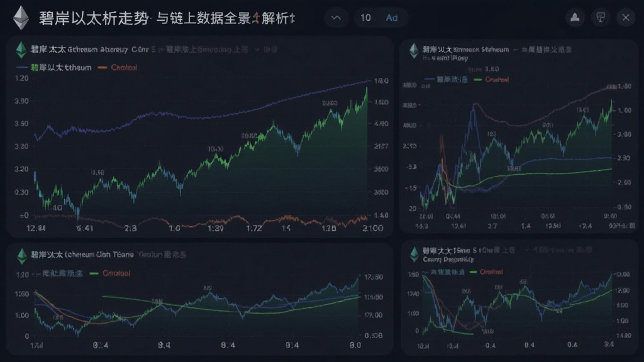The width and height of the screenshot is (644, 362).
Task: Click the "3.80" value under the panel subtitle
Action: point(492,69)
